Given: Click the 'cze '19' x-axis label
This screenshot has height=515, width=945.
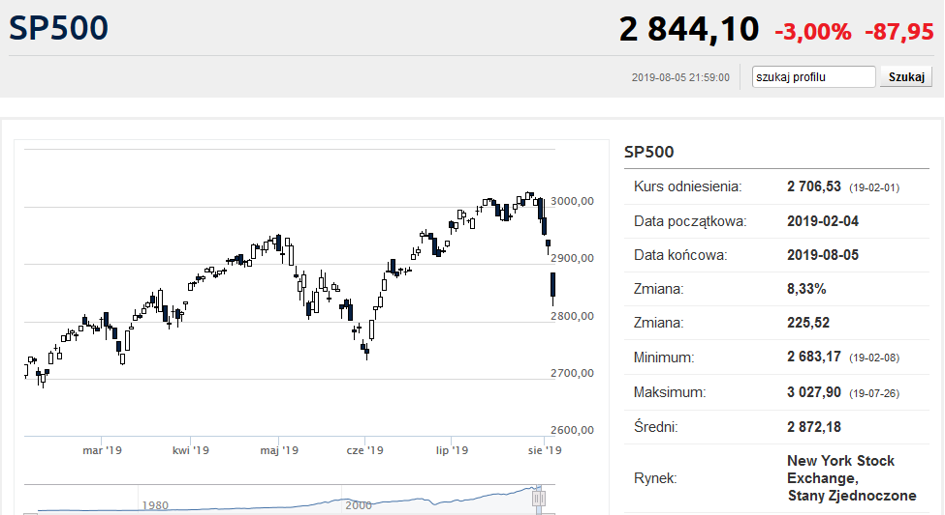Looking at the screenshot, I should [365, 450].
